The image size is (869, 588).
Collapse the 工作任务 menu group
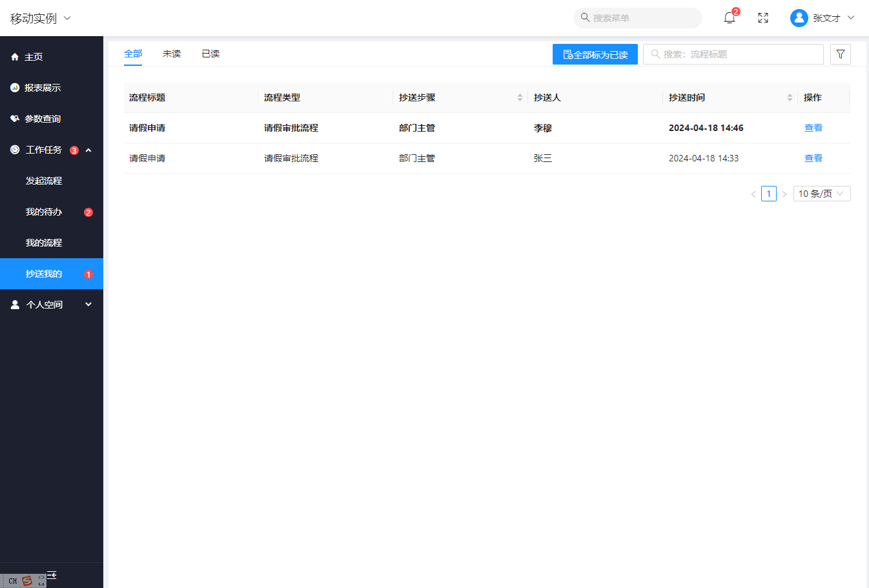coord(88,150)
